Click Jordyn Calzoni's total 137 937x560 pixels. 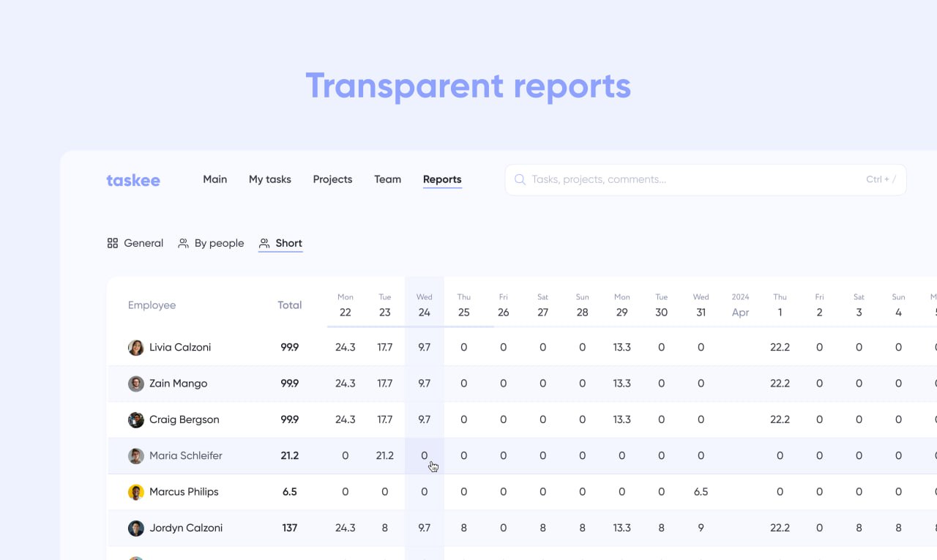290,528
